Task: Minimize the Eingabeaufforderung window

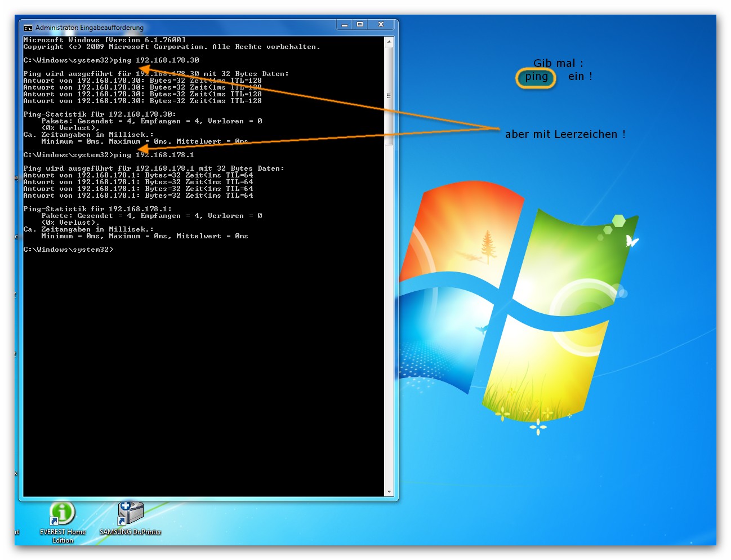Action: click(344, 25)
